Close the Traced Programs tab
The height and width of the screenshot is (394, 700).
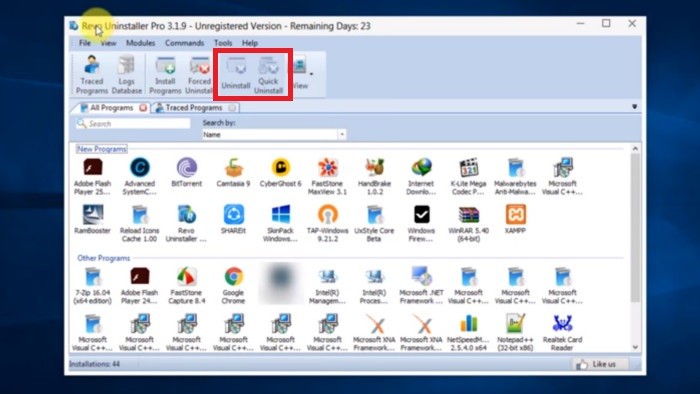click(232, 108)
